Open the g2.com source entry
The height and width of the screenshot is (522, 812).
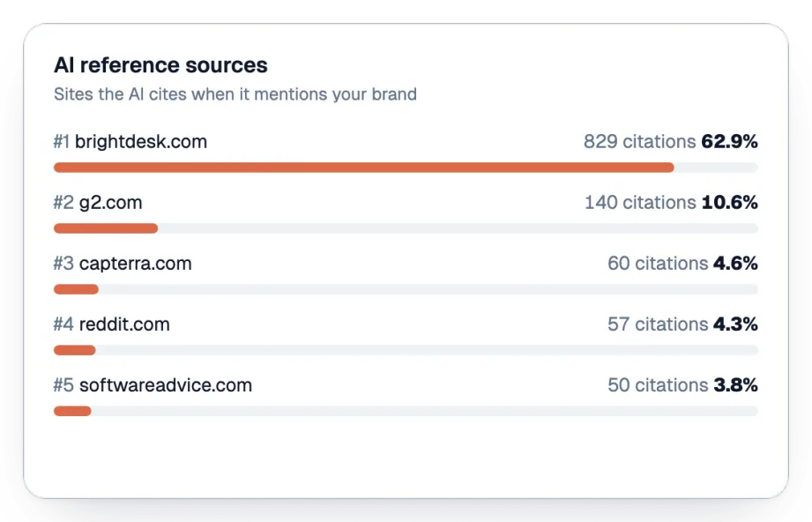pos(110,203)
